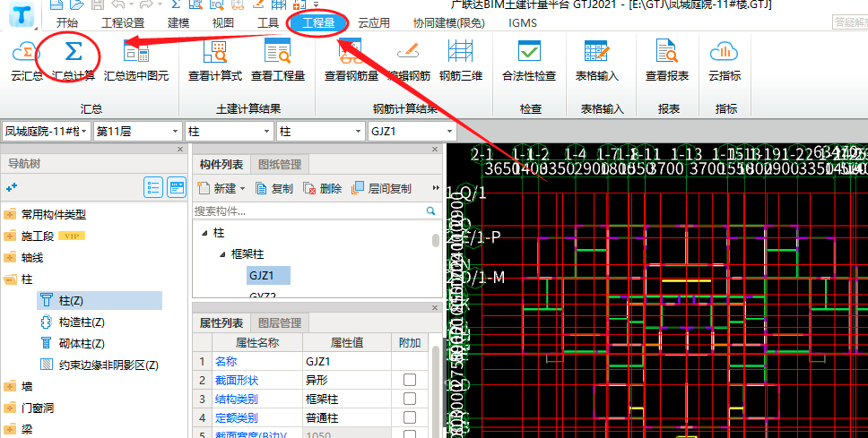Switch navigation tree to panel view icon

point(177,188)
